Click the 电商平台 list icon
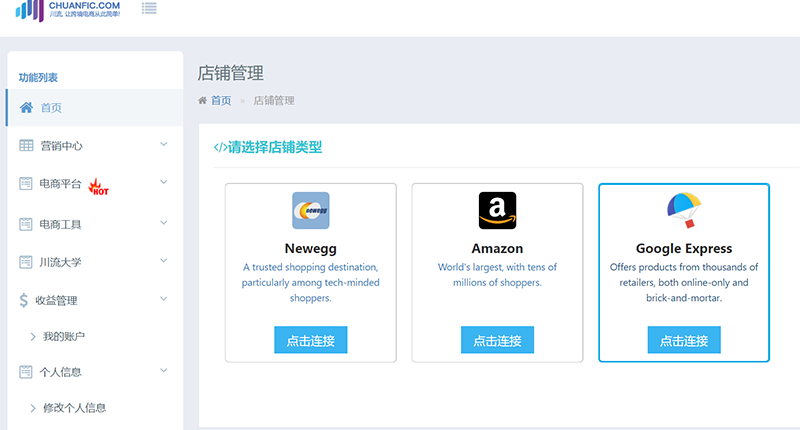The width and height of the screenshot is (800, 430). 26,183
